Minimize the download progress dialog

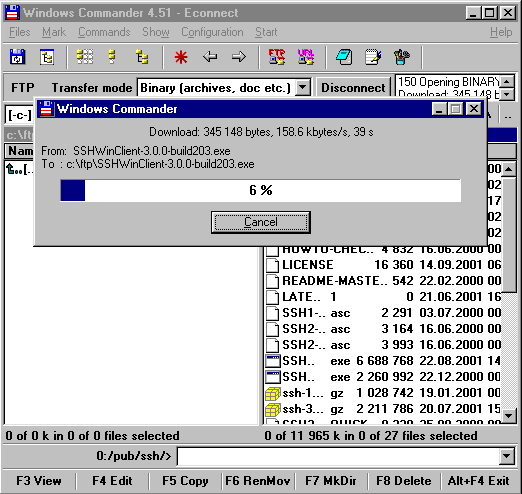coord(439,109)
